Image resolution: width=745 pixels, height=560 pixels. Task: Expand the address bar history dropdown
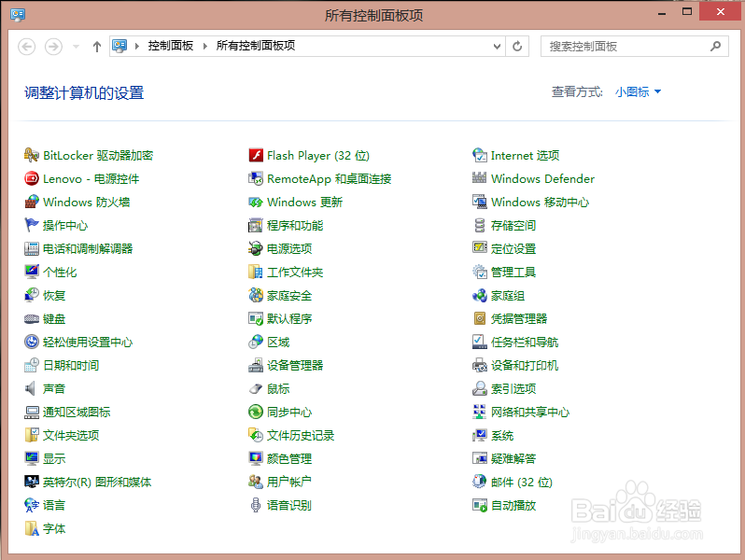pos(497,46)
